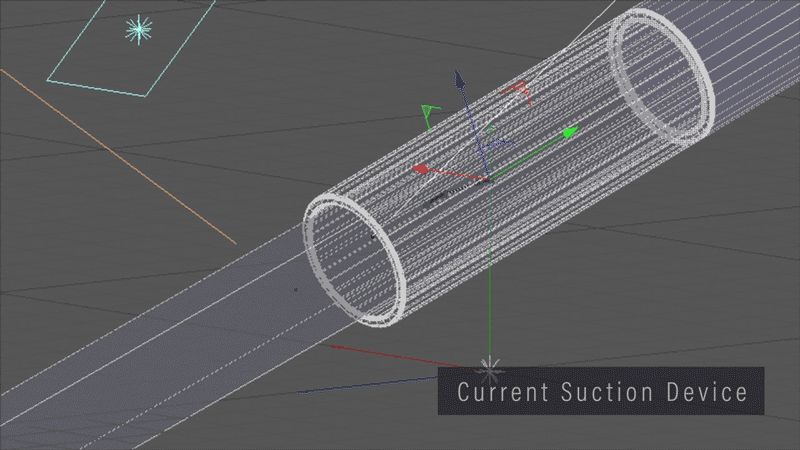Select the far ring of the cylinder
The width and height of the screenshot is (800, 450).
(662, 78)
